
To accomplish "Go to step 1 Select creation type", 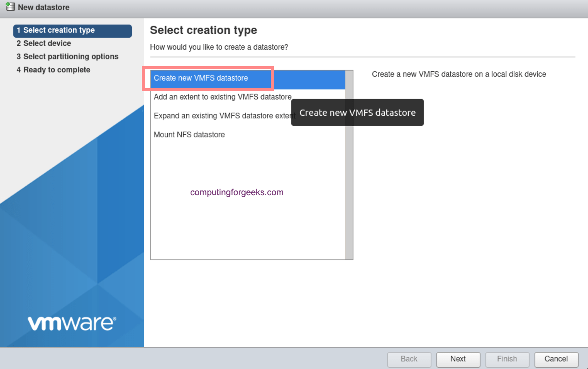I will pyautogui.click(x=72, y=30).
